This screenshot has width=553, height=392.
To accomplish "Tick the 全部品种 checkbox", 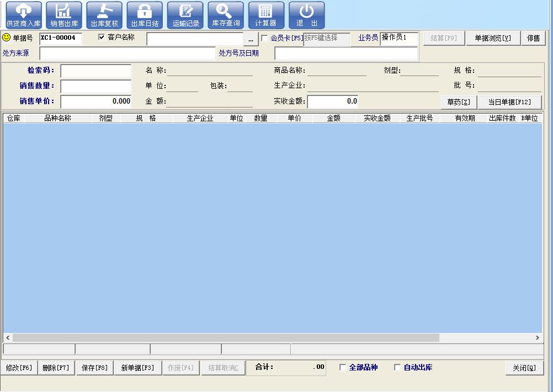I will pos(343,368).
